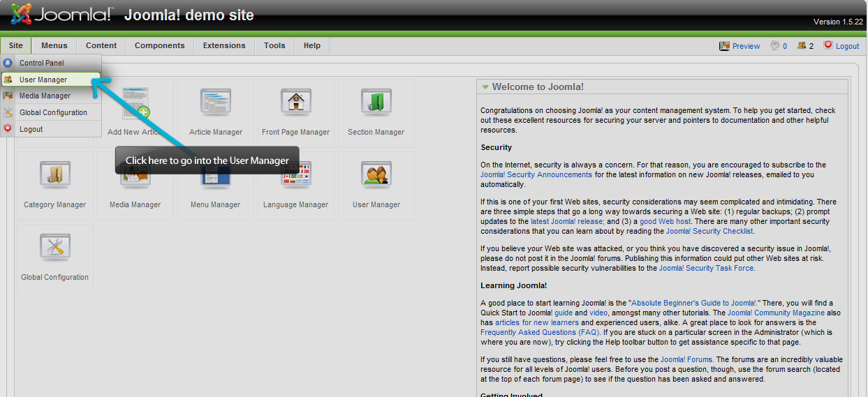868x397 pixels.
Task: Open the Joomla! Community Magazine link
Action: pyautogui.click(x=777, y=313)
